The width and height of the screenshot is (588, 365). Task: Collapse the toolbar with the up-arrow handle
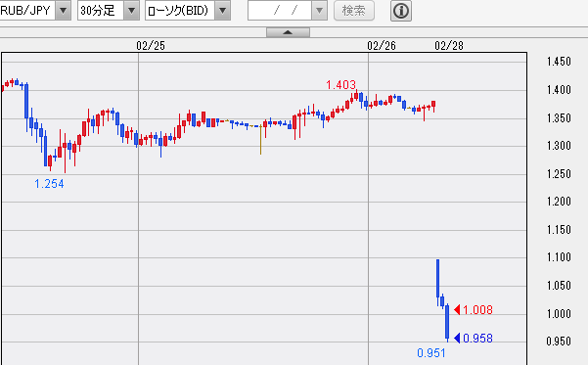[x=288, y=32]
